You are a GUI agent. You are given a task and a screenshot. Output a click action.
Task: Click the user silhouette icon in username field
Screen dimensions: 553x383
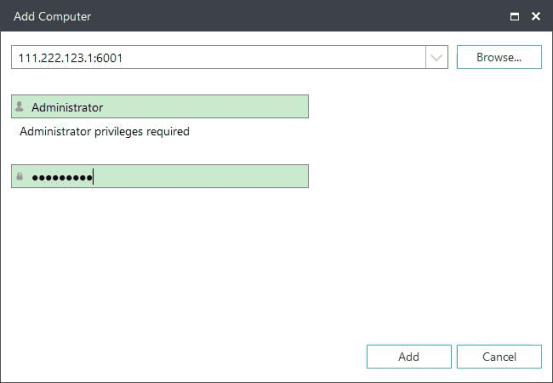click(x=20, y=106)
